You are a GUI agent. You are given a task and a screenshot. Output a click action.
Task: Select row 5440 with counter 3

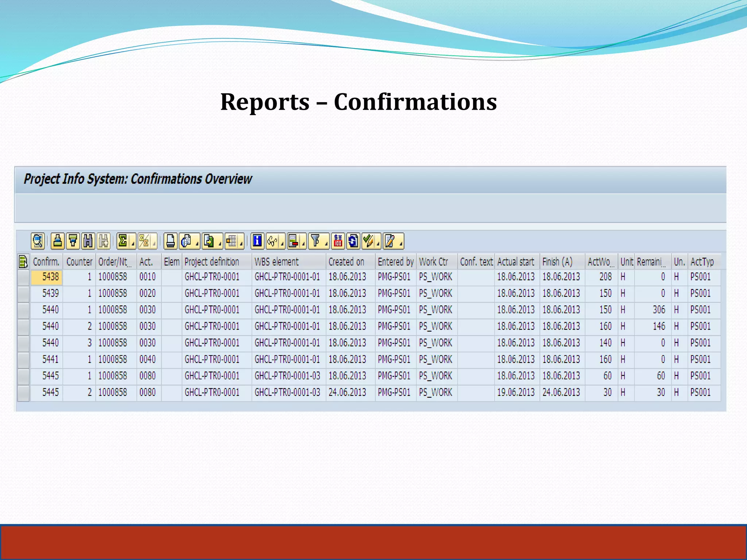(x=23, y=343)
